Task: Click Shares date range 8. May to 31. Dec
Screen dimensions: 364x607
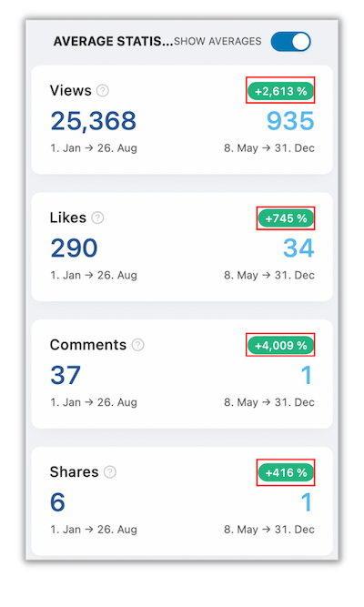Action: point(269,529)
